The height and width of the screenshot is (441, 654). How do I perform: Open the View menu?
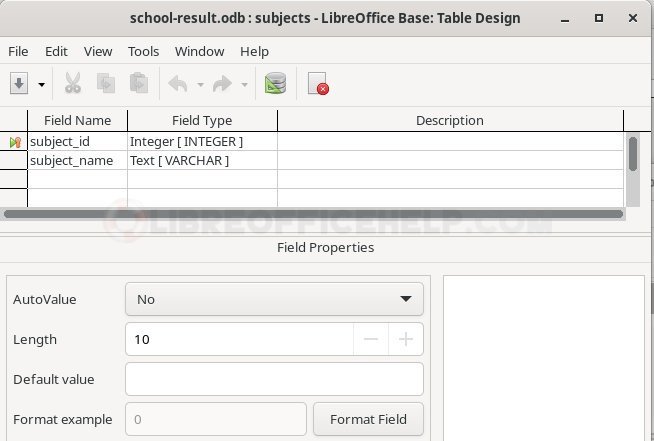pyautogui.click(x=98, y=51)
